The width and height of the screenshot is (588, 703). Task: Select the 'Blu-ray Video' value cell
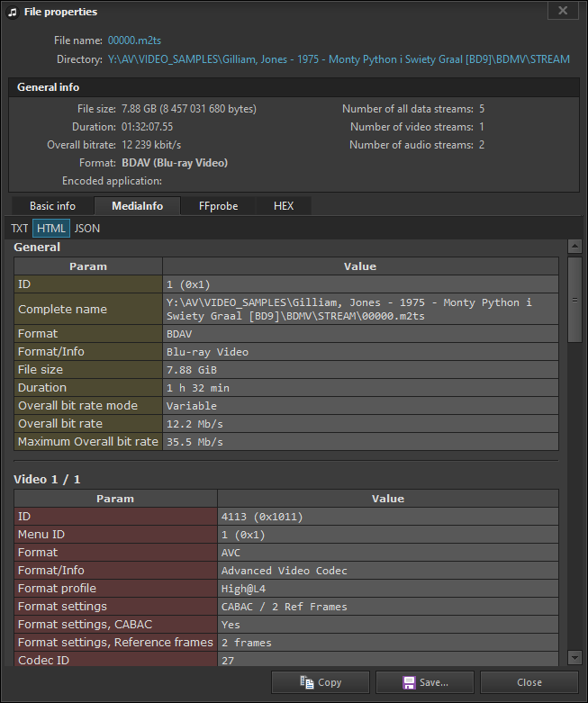point(360,351)
